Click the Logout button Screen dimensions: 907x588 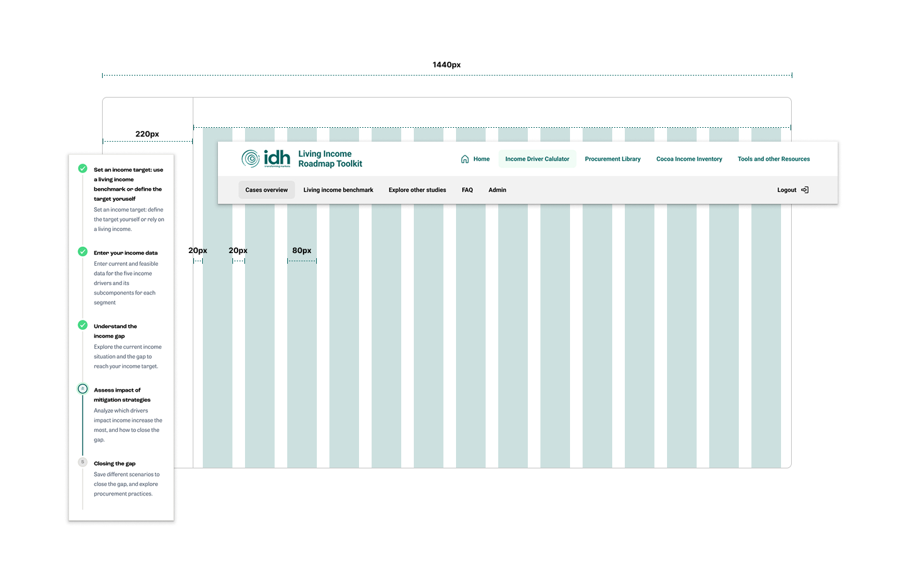793,189
